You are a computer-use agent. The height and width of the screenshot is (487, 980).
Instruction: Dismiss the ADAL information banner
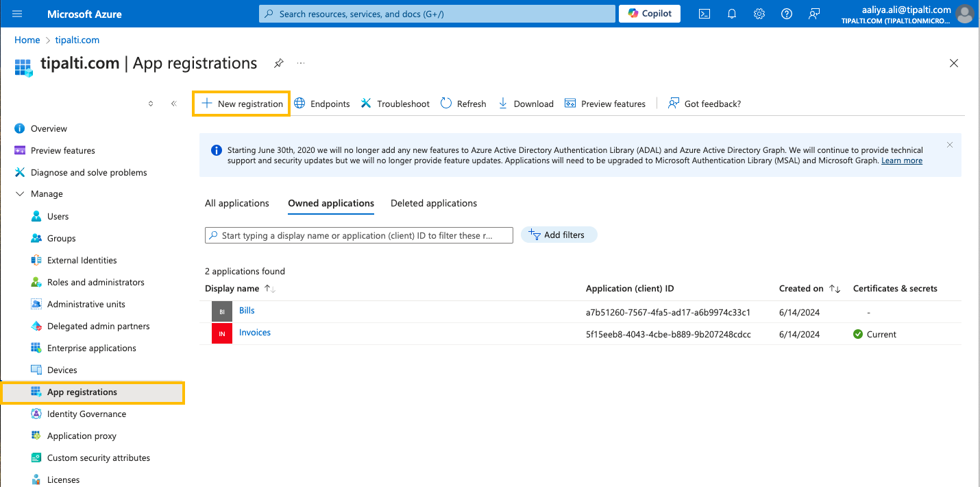tap(949, 145)
